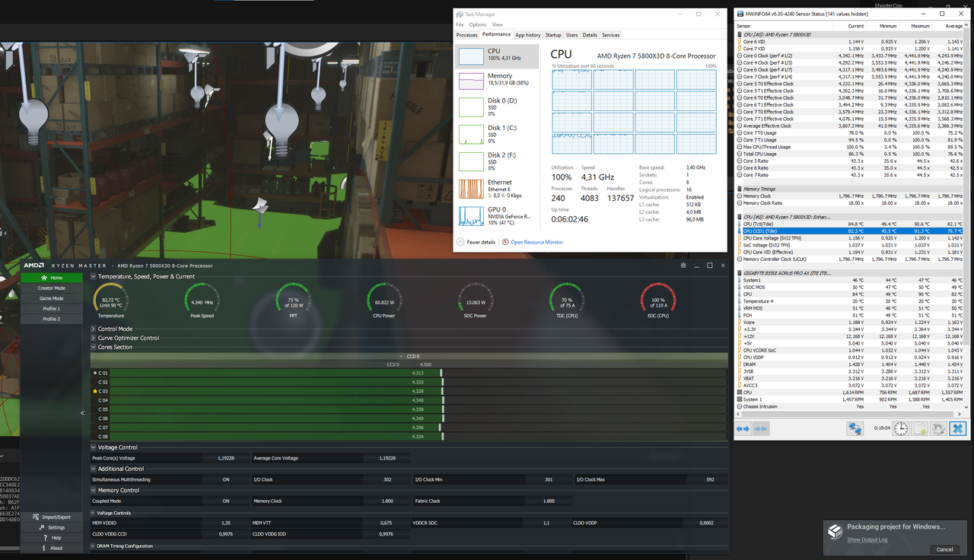The width and height of the screenshot is (974, 560).
Task: Click core C 01 row bar
Action: pyautogui.click(x=409, y=373)
